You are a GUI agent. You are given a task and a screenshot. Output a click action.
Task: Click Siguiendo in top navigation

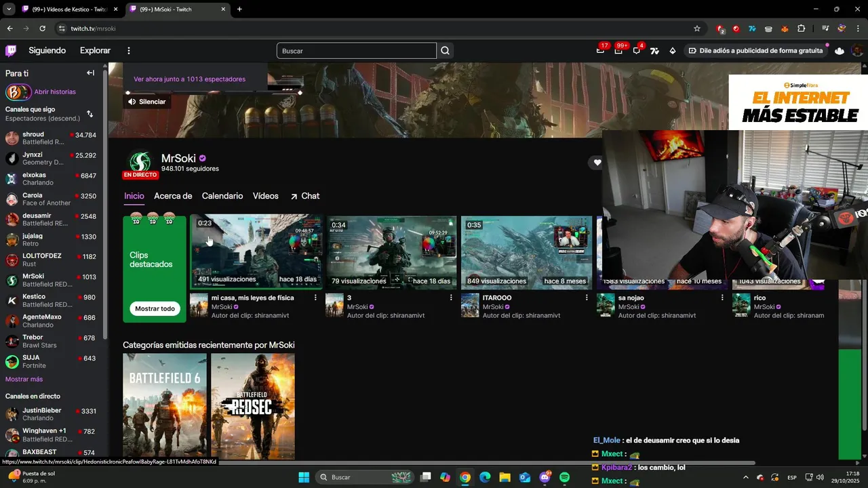[47, 51]
